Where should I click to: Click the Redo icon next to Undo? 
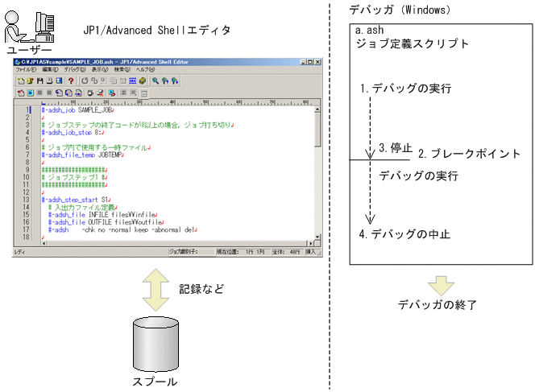click(x=94, y=80)
